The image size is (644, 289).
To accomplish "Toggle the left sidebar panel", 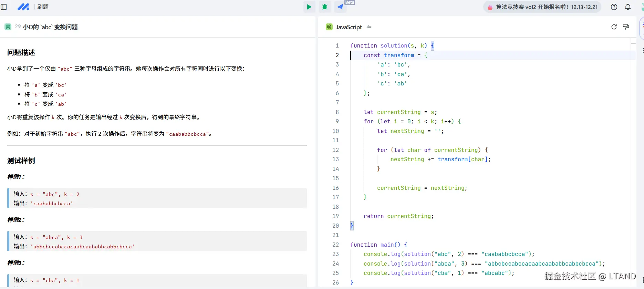I will click(x=4, y=7).
